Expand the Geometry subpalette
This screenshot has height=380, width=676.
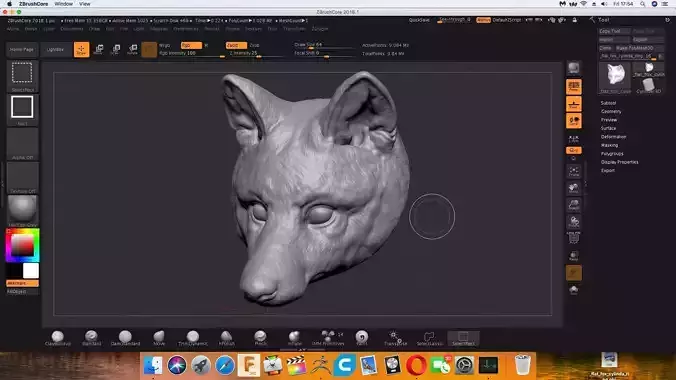611,111
